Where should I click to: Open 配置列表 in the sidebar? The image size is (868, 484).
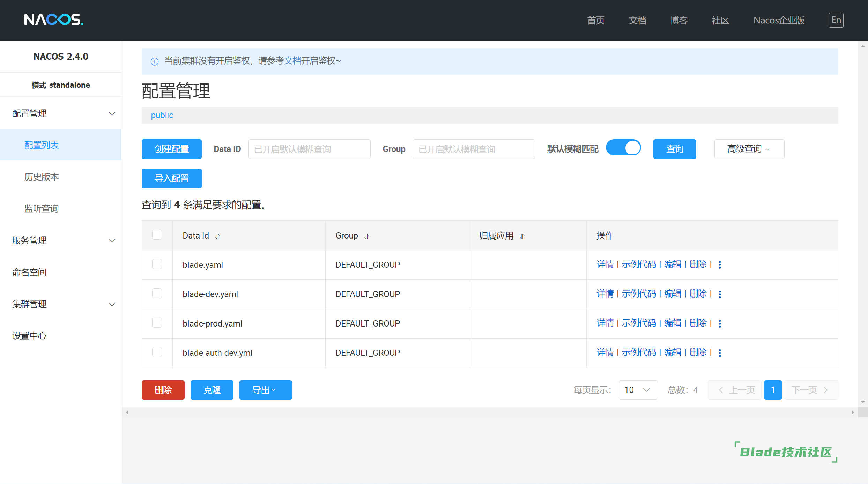[x=61, y=145]
